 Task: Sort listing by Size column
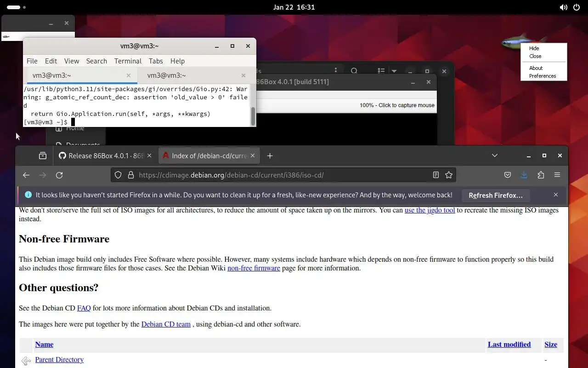[551, 345]
